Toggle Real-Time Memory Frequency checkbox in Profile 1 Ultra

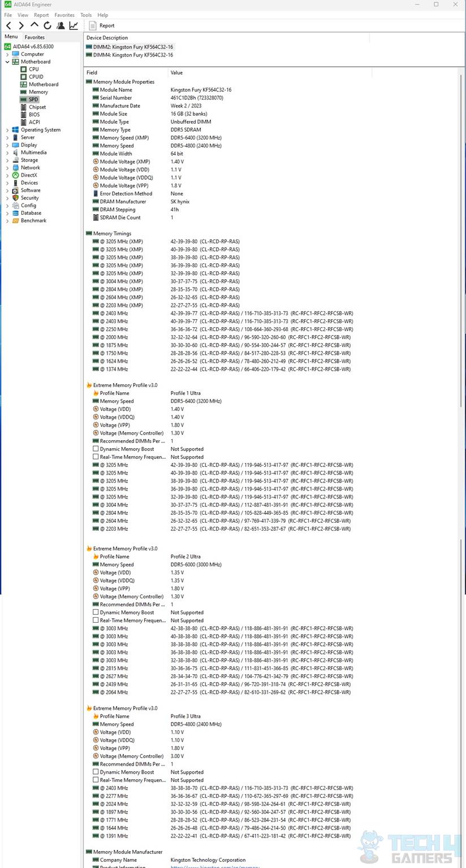point(96,457)
